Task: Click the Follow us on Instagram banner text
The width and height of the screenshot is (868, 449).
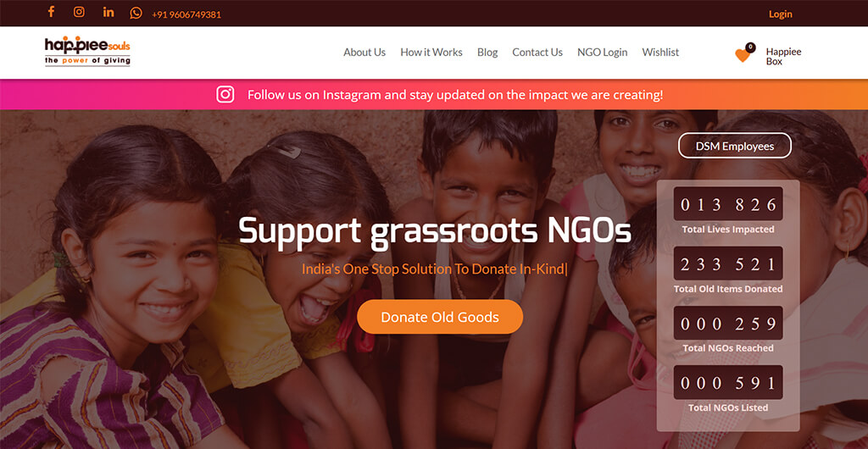Action: click(x=455, y=95)
